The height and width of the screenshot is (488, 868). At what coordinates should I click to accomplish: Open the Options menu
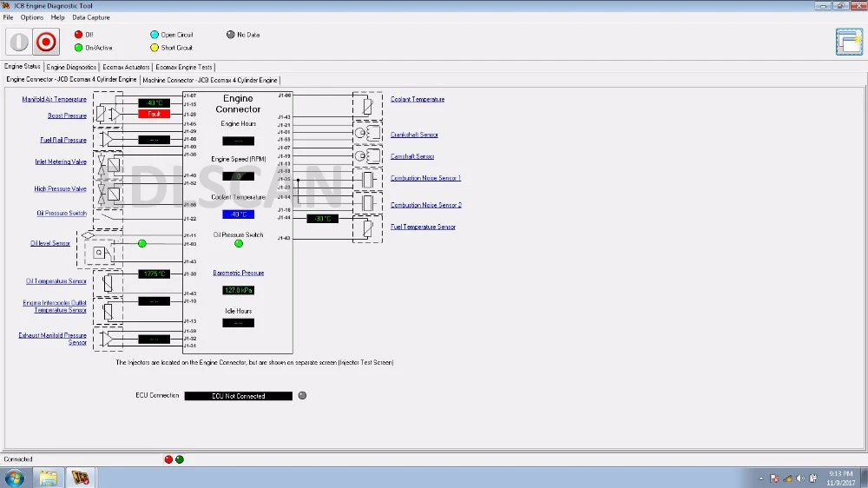pos(32,17)
